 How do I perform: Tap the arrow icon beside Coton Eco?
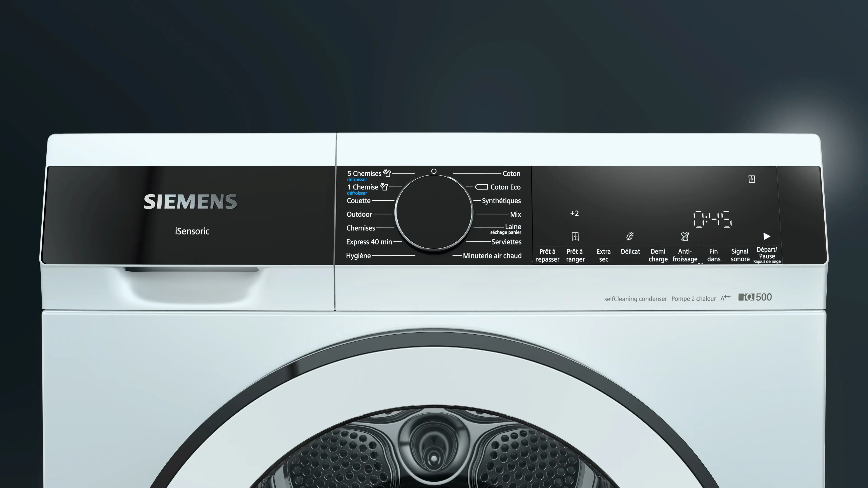481,187
